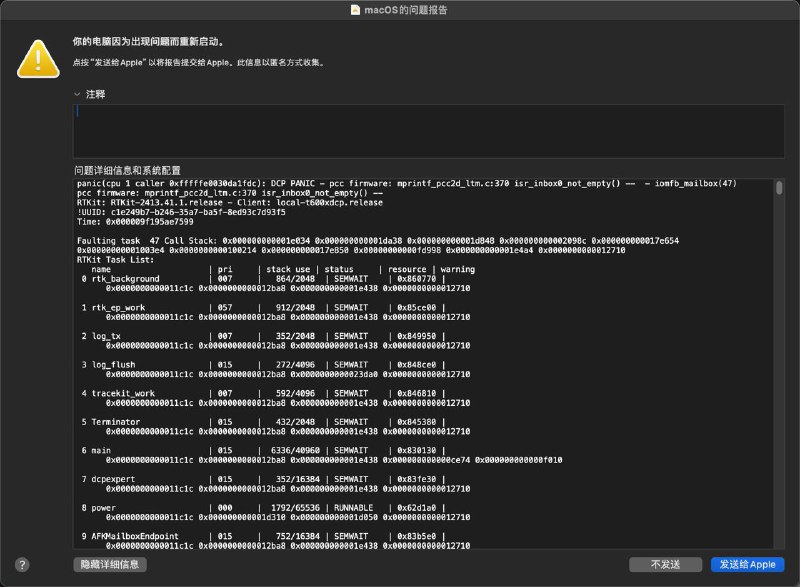Click the log_tx task row
Image resolution: width=800 pixels, height=587 pixels.
263,336
